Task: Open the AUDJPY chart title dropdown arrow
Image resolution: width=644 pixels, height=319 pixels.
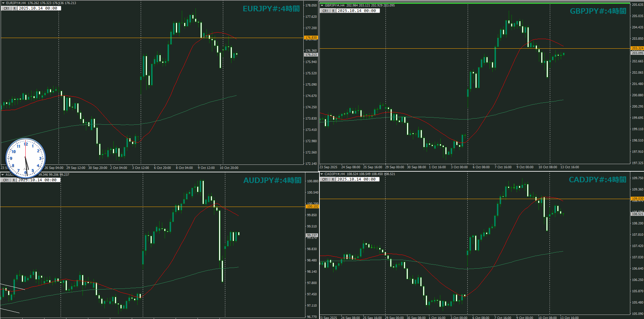Action: (x=3, y=175)
